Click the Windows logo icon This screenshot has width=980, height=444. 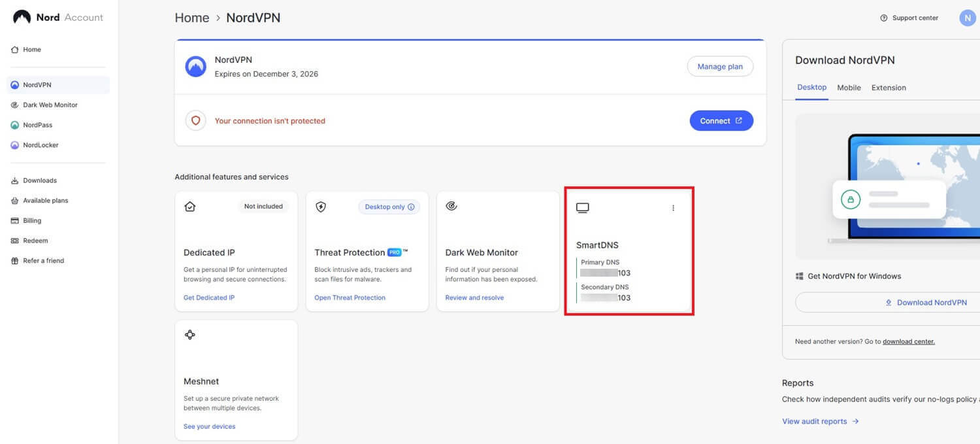[x=799, y=276]
